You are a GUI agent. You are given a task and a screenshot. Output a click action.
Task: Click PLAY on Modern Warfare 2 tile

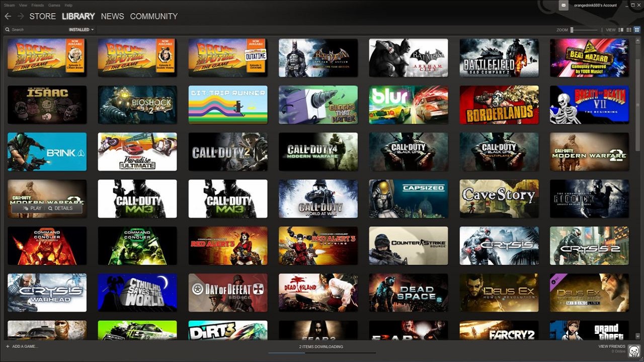[x=32, y=208]
